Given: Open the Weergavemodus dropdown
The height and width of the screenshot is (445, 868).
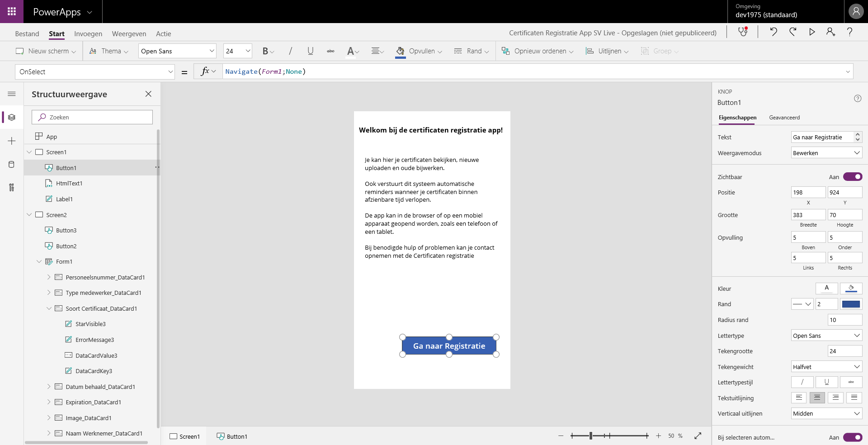Looking at the screenshot, I should 827,153.
